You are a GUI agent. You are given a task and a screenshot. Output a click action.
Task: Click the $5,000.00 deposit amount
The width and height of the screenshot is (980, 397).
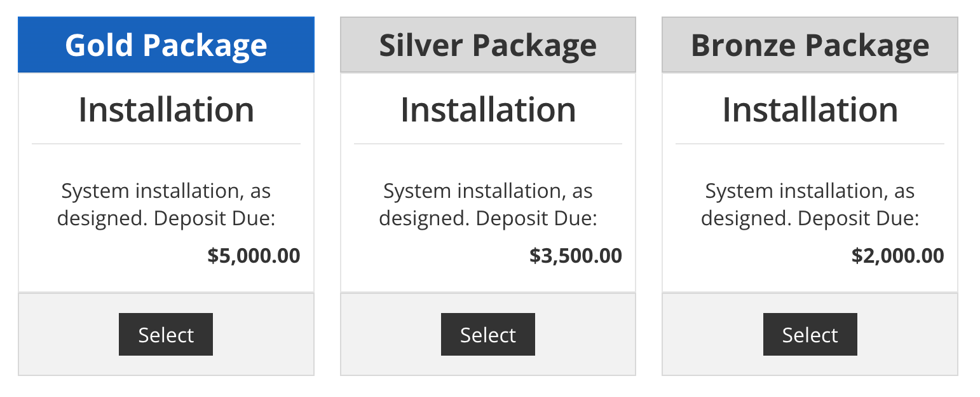coord(254,256)
